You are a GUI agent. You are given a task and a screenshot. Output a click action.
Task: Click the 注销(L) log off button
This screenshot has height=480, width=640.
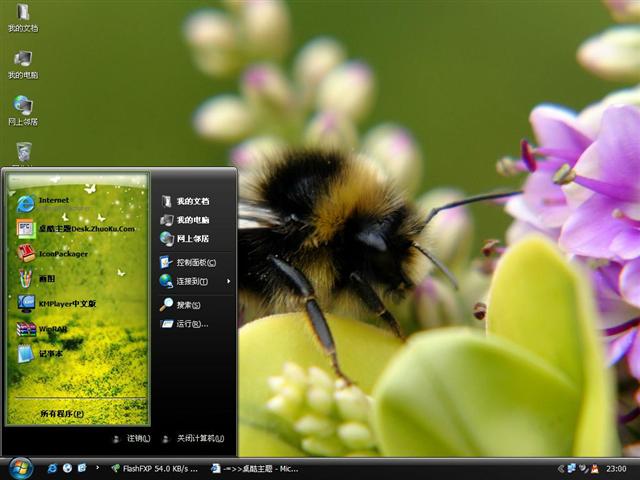tap(132, 438)
